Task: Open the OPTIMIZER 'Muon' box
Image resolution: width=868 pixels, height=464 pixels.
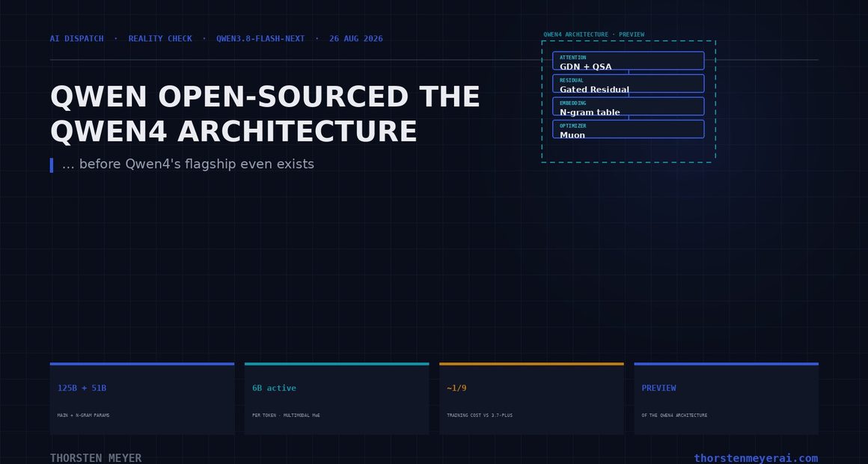Action: click(629, 129)
